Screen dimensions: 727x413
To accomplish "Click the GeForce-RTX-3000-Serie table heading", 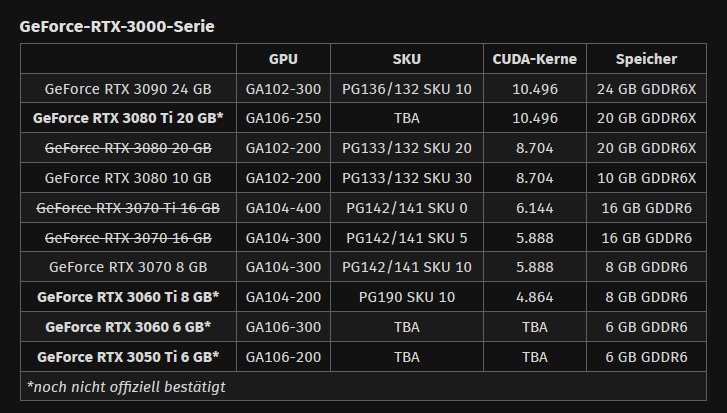I will (x=117, y=26).
